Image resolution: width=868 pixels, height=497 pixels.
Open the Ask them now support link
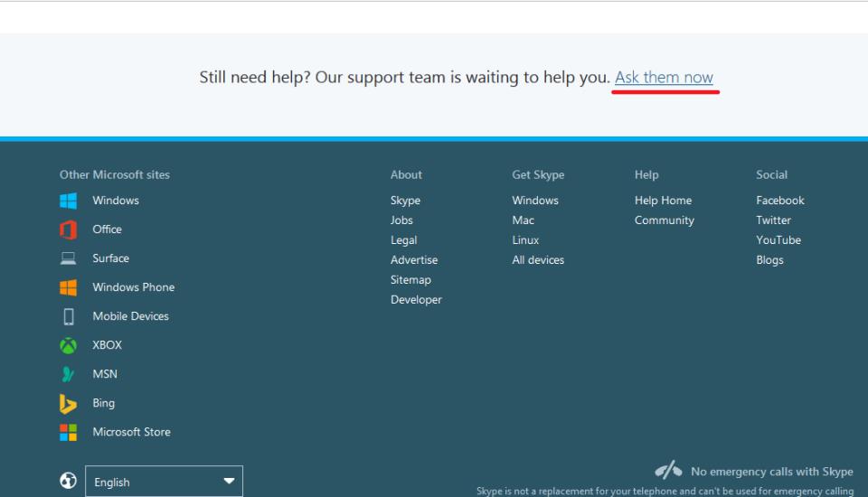point(664,78)
